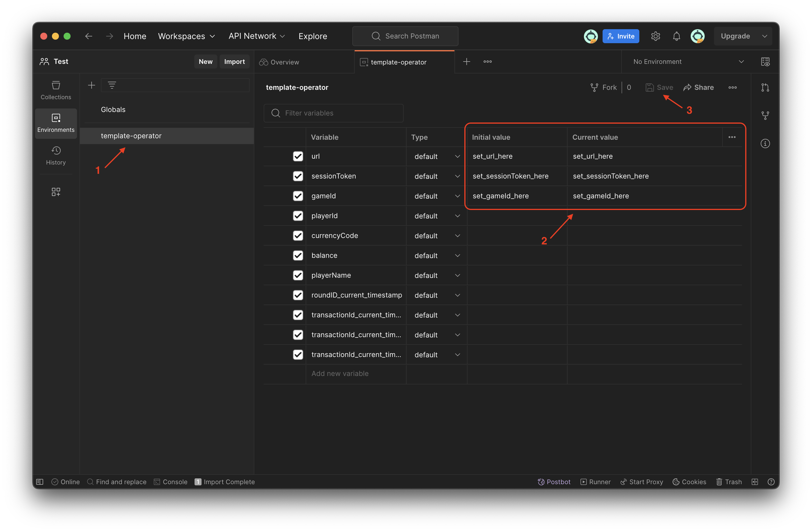This screenshot has height=532, width=812.
Task: Toggle the balance variable checkbox
Action: click(x=298, y=255)
